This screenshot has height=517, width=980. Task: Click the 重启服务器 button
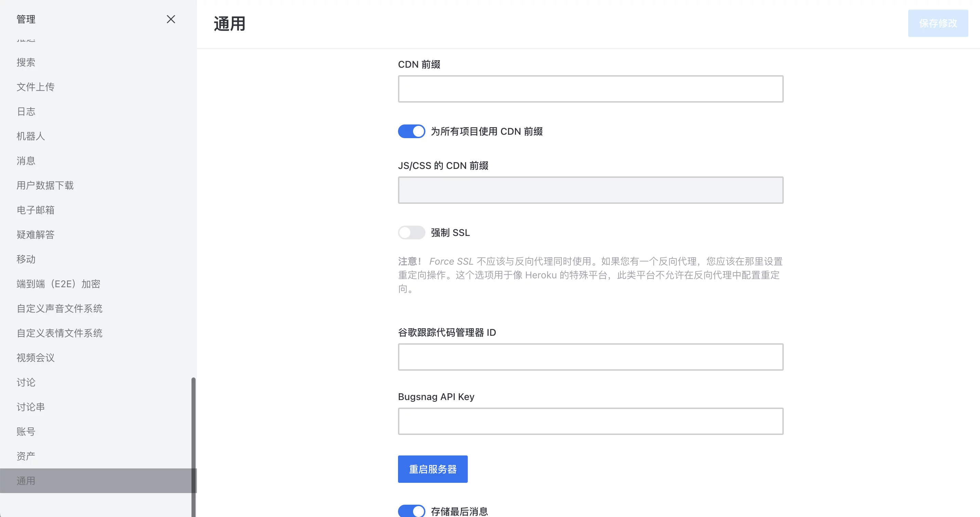click(433, 469)
